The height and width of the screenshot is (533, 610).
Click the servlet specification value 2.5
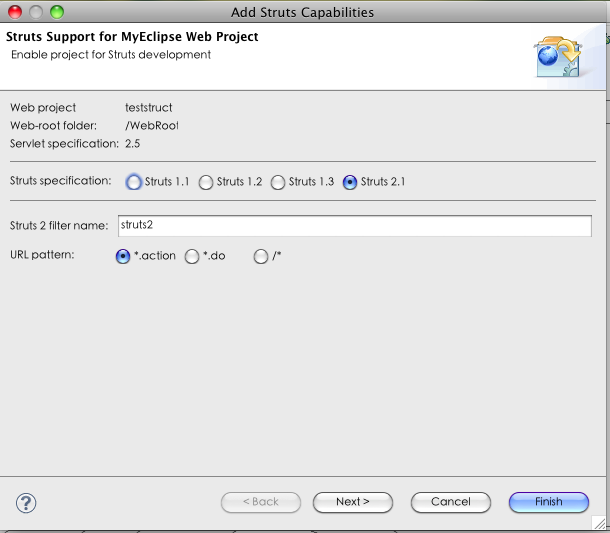[133, 144]
